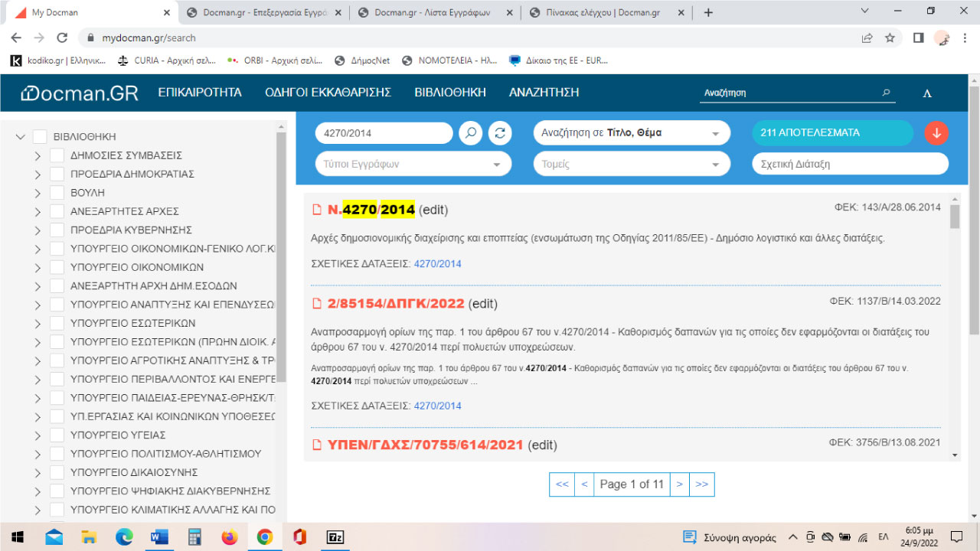The image size is (980, 551).
Task: Click the header search magnifier icon
Action: (887, 93)
